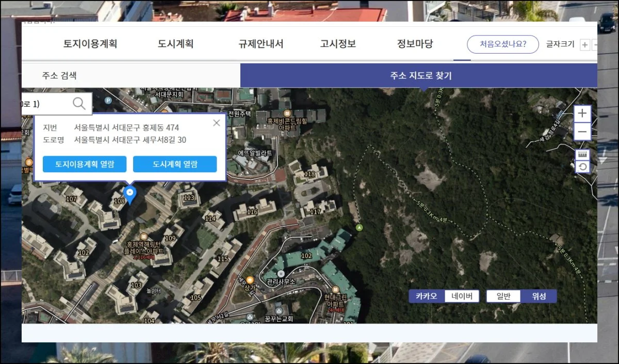Select 일반 map view
This screenshot has height=364, width=619.
[503, 296]
